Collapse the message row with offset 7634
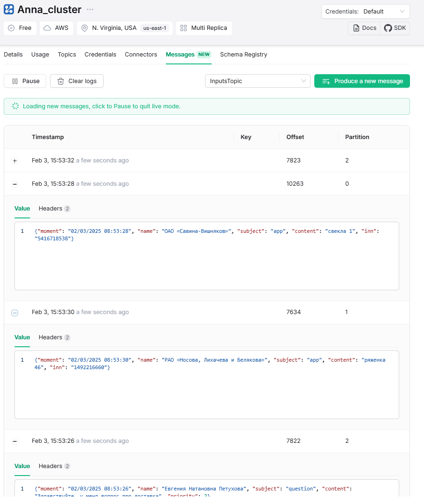 tap(15, 313)
